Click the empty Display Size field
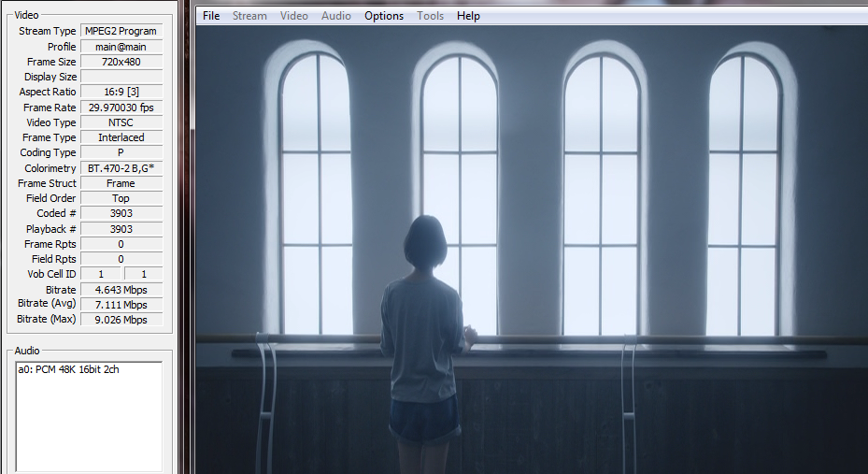Viewport: 868px width, 474px height. click(x=121, y=77)
